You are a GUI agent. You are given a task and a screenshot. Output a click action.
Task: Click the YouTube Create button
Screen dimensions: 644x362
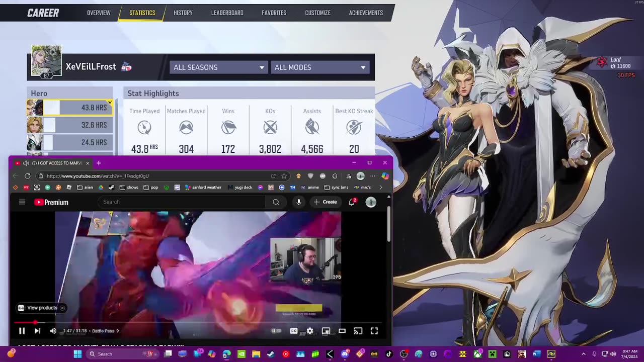(x=326, y=202)
